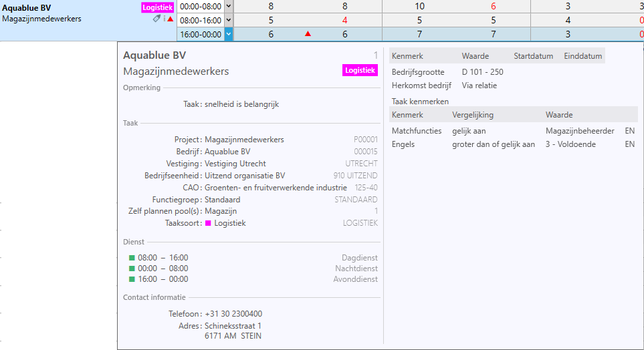The width and height of the screenshot is (644, 350).
Task: Click the tag icon under Logistiek label
Action: [156, 19]
